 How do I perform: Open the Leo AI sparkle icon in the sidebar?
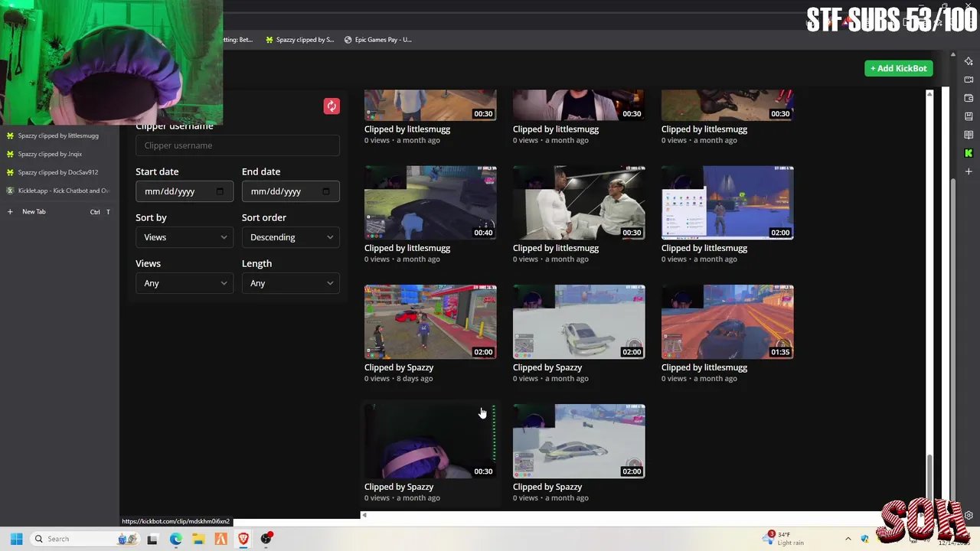pyautogui.click(x=969, y=61)
